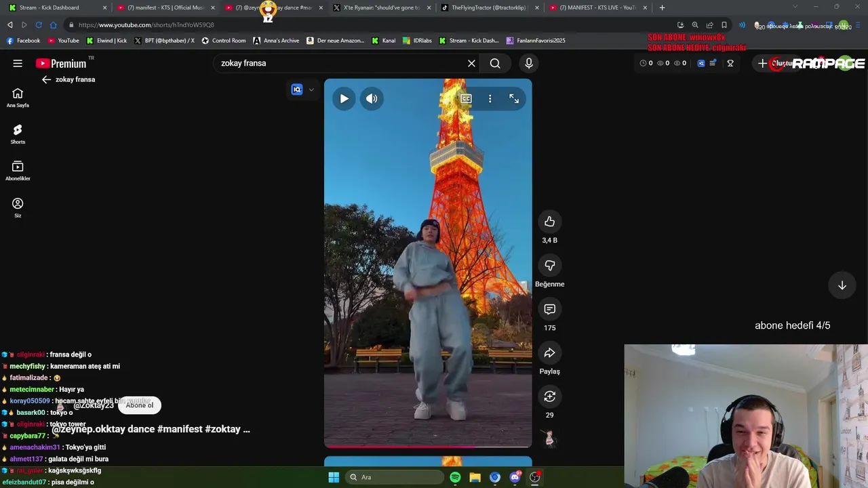The width and height of the screenshot is (868, 488).
Task: Click the remix icon showing 29
Action: (549, 396)
